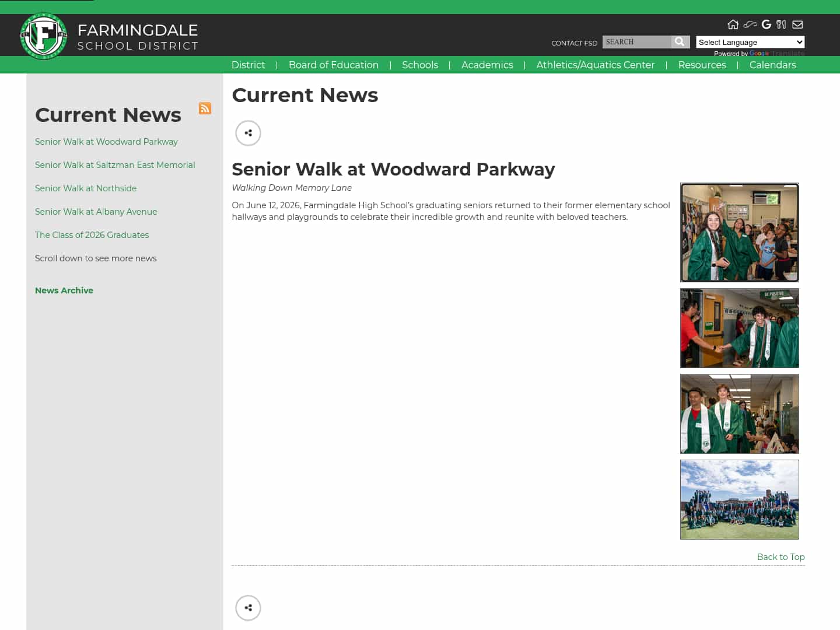Open the Athletics/Aquatics Center menu
840x630 pixels.
[596, 65]
